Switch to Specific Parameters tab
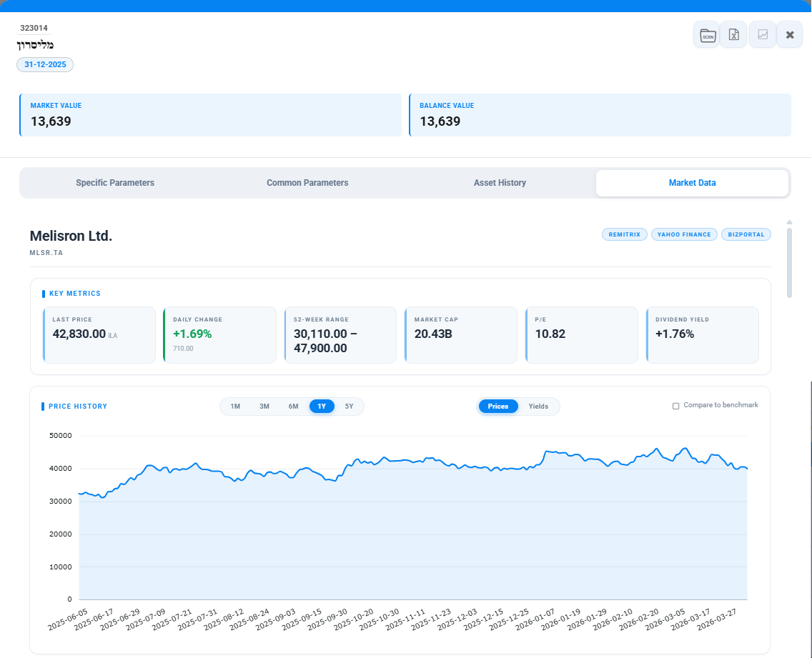 pos(115,183)
